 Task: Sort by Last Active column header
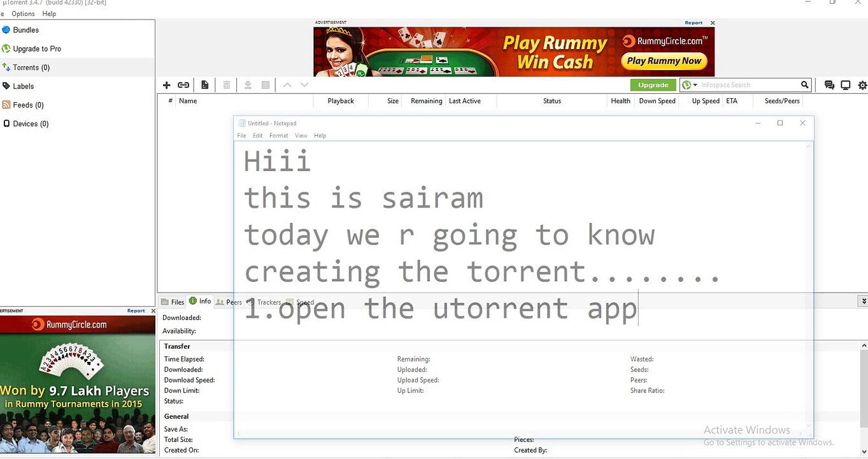tap(465, 101)
